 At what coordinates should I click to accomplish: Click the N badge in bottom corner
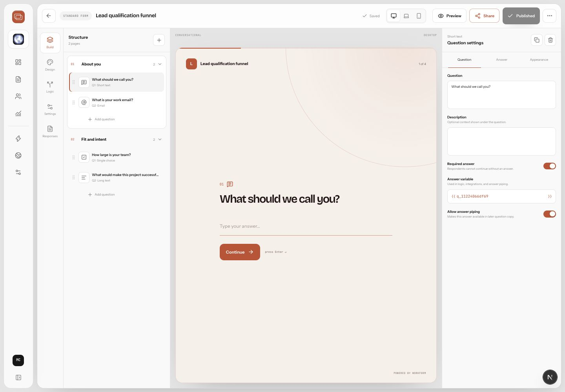pyautogui.click(x=550, y=377)
